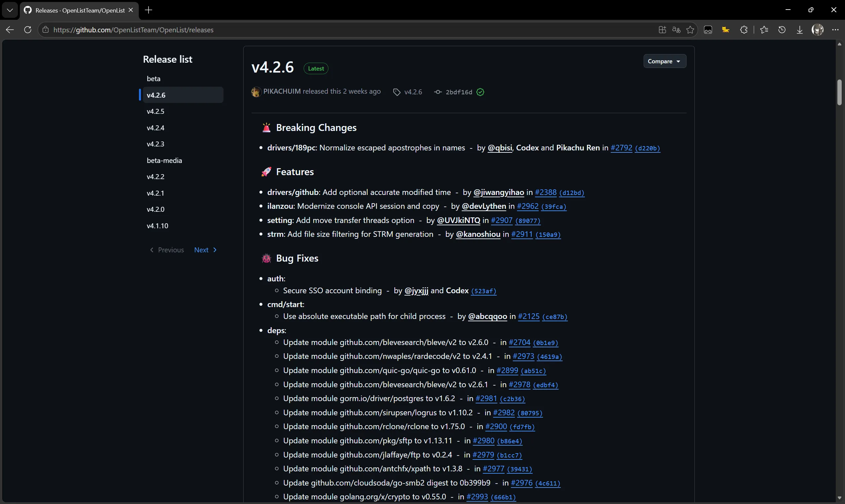The height and width of the screenshot is (504, 845).
Task: Open pull request #2911
Action: click(522, 234)
